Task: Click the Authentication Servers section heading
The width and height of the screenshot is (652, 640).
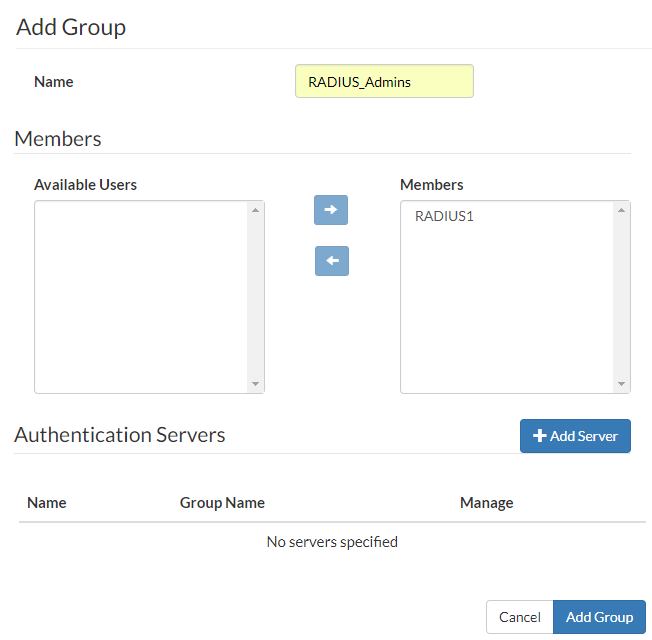Action: pyautogui.click(x=120, y=435)
